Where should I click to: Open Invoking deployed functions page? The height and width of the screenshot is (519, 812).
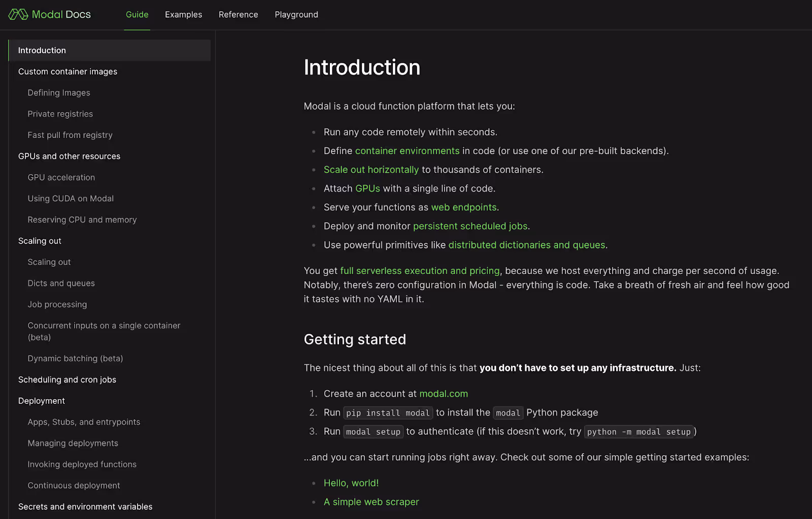pyautogui.click(x=82, y=465)
